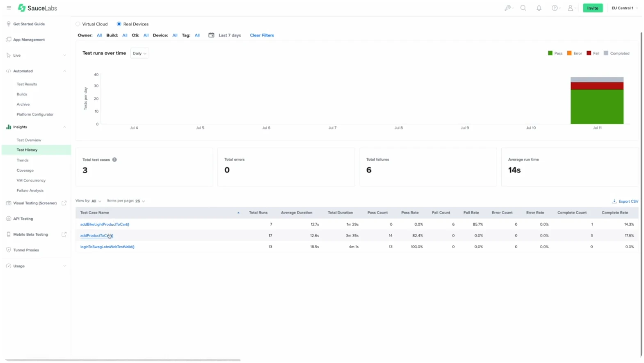Click the Last 7 days date range
644x363 pixels.
pyautogui.click(x=230, y=35)
